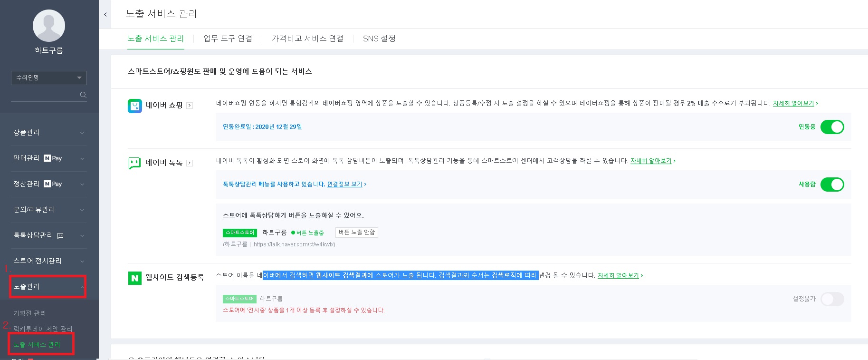Expand the 톡톡상담관리 menu
Screen dimensions: 868x360
[49, 235]
